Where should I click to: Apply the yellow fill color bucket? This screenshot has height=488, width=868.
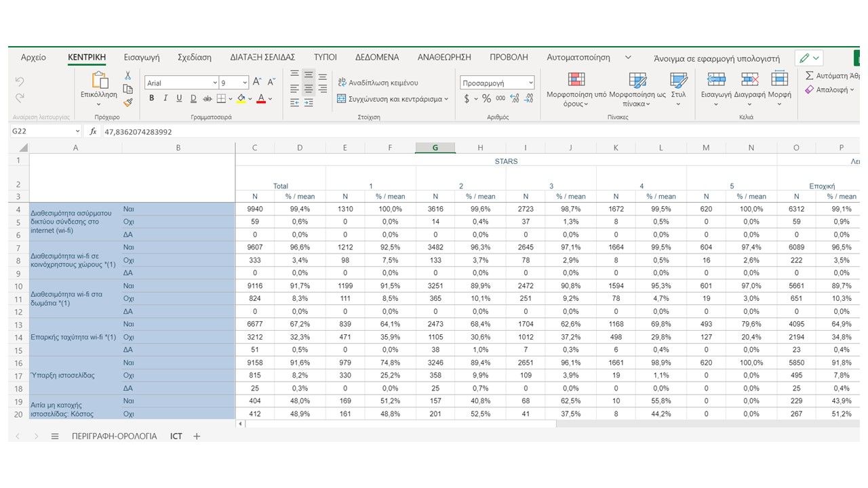point(241,98)
